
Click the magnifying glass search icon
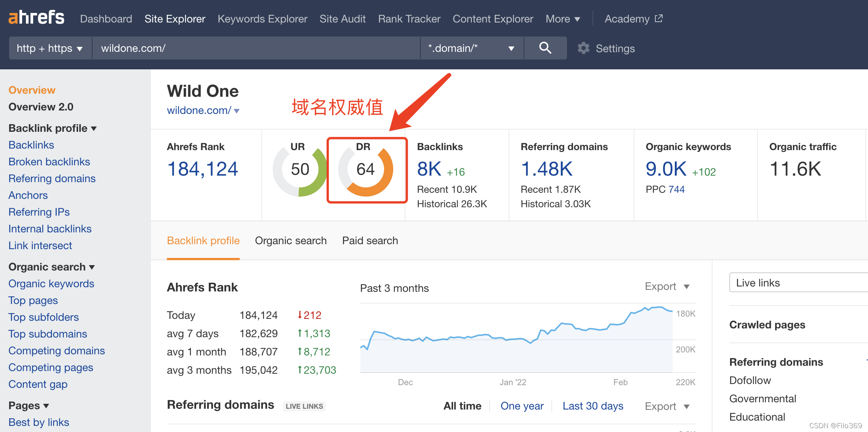(545, 48)
